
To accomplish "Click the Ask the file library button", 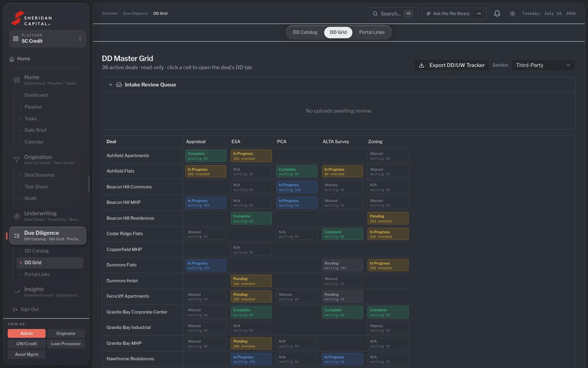I will tap(454, 13).
